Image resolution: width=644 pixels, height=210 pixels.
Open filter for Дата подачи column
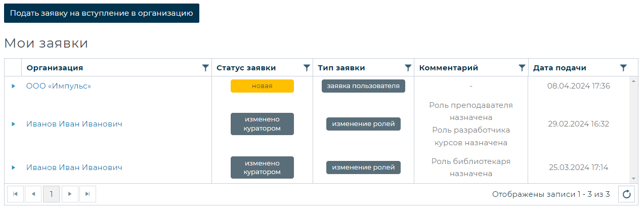pyautogui.click(x=623, y=68)
